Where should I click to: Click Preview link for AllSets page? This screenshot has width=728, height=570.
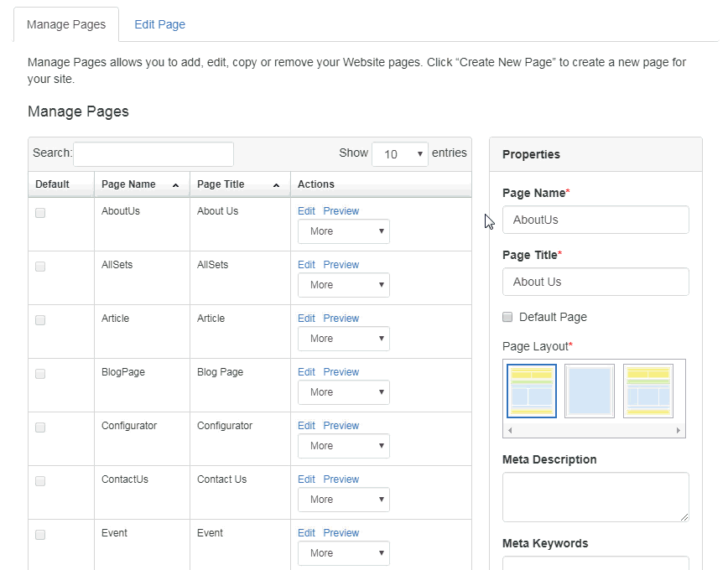pos(341,265)
